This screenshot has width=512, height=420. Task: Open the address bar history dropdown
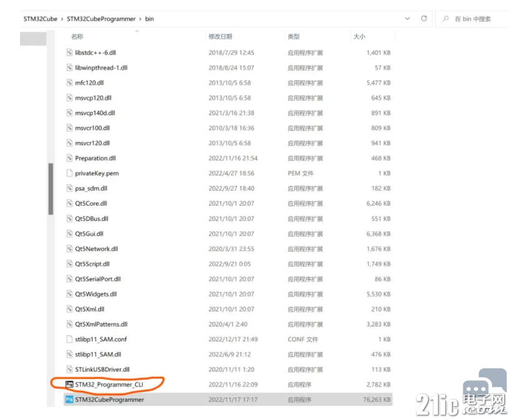tap(407, 19)
